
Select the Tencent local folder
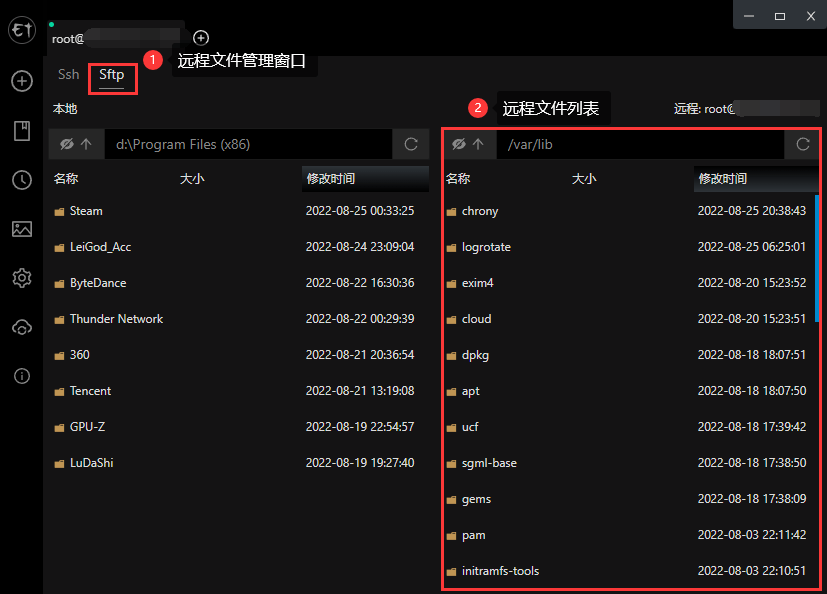(x=238, y=391)
